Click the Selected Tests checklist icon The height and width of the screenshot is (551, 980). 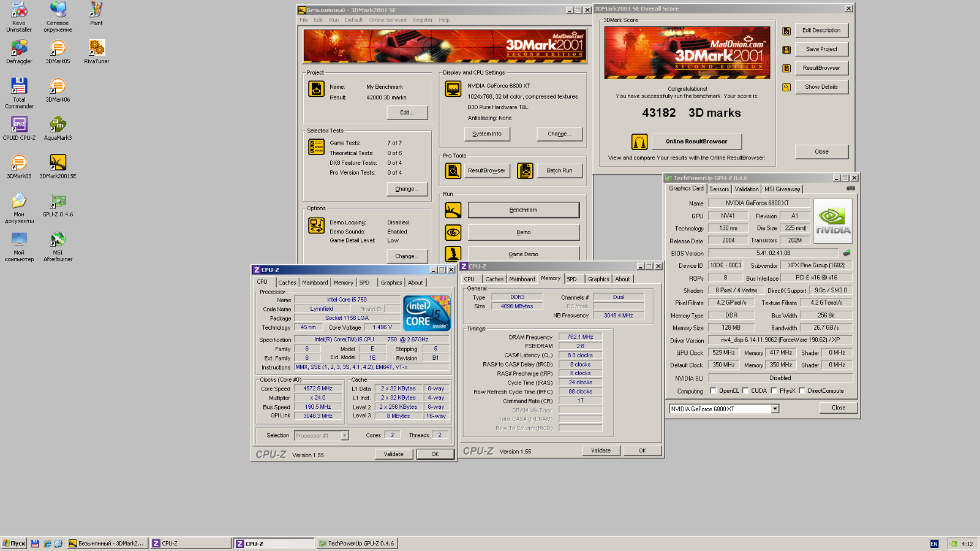[316, 146]
